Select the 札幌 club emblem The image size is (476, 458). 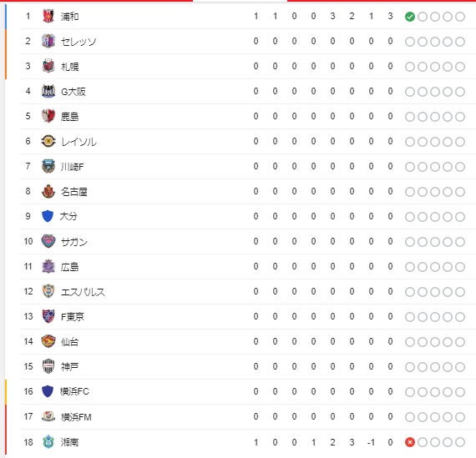pos(48,66)
